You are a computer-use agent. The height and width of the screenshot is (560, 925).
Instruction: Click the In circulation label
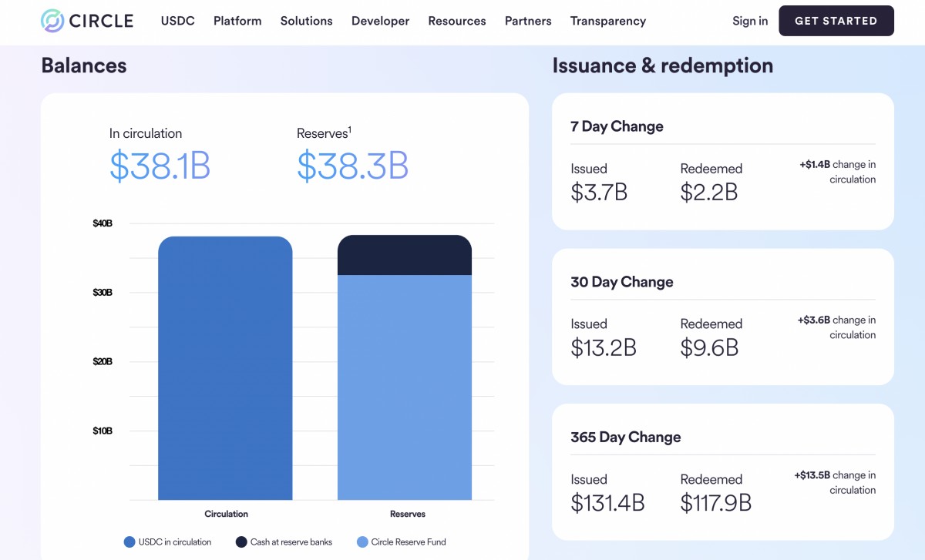[146, 133]
